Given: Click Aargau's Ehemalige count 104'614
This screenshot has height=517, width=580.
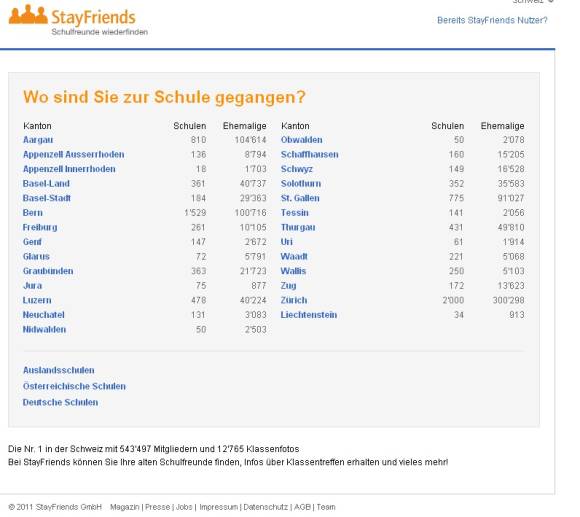Looking at the screenshot, I should click(250, 140).
